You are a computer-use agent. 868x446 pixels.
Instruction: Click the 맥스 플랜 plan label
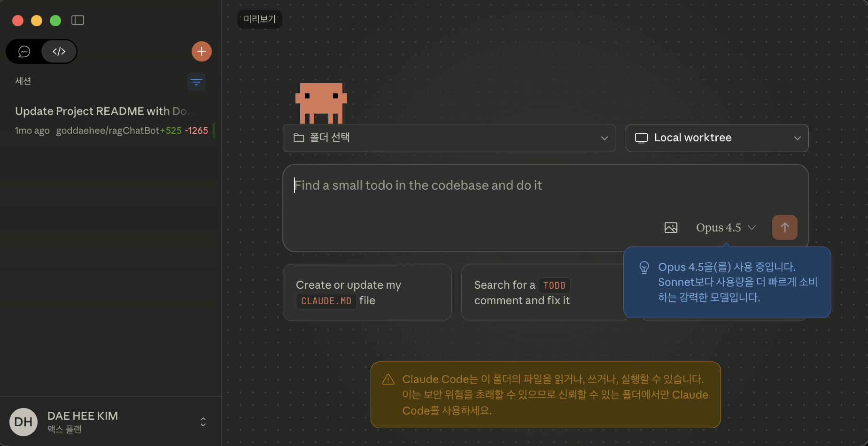click(65, 429)
